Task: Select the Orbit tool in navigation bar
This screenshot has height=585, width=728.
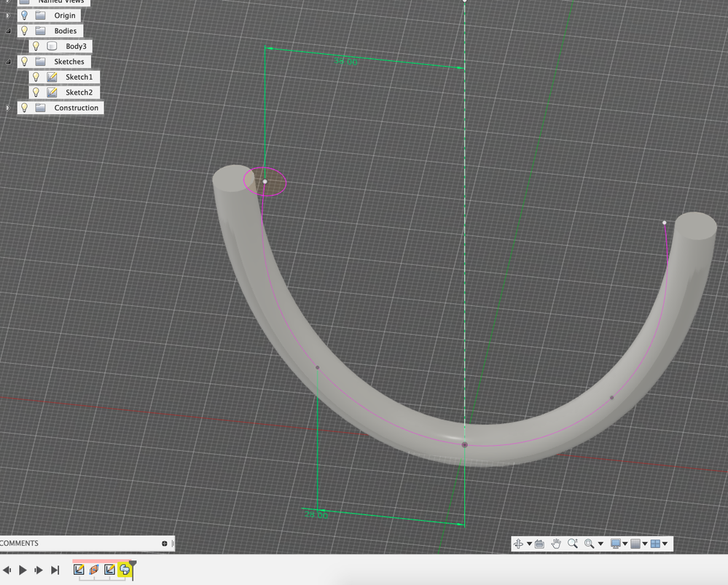Action: coord(519,543)
